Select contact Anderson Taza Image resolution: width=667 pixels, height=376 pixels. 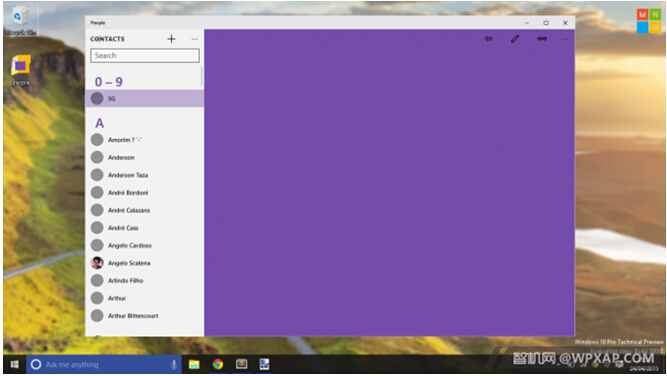click(x=145, y=175)
